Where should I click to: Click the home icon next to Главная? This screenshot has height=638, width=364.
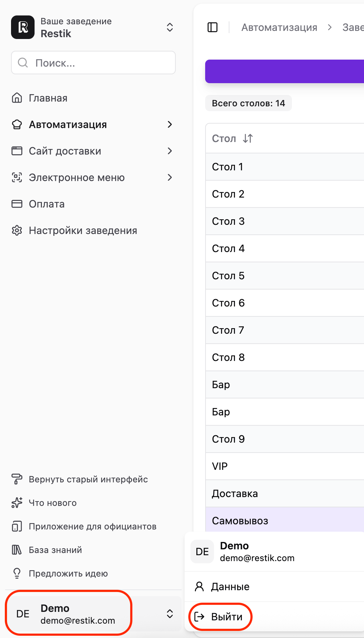click(x=17, y=98)
